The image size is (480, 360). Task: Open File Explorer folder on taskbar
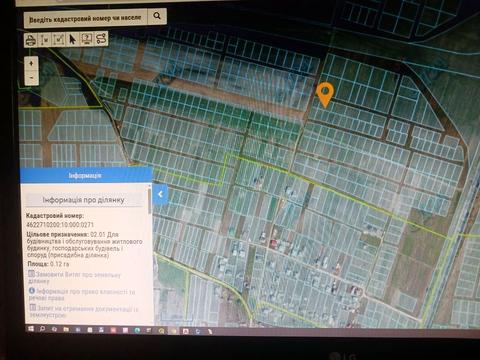click(x=66, y=329)
